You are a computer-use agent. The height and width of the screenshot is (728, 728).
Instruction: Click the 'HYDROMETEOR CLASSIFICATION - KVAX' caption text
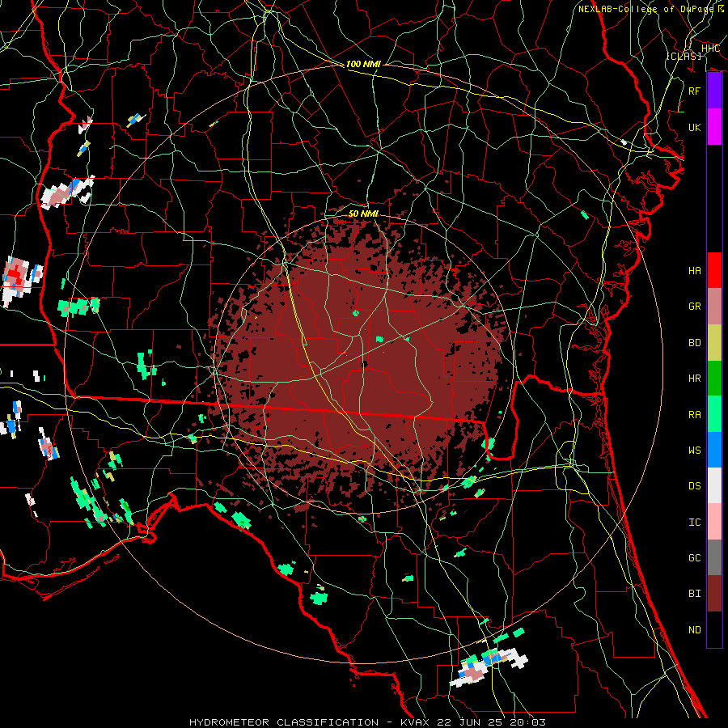309,722
